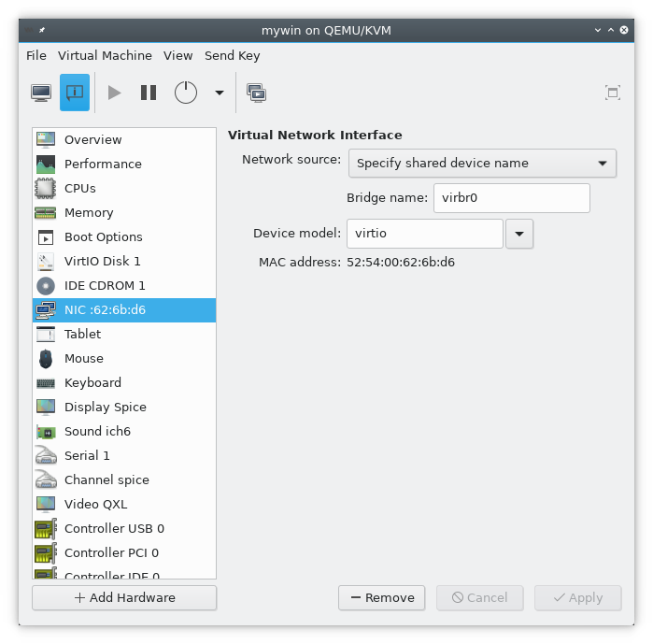The height and width of the screenshot is (644, 653).
Task: Click the Boot Options icon
Action: click(46, 237)
